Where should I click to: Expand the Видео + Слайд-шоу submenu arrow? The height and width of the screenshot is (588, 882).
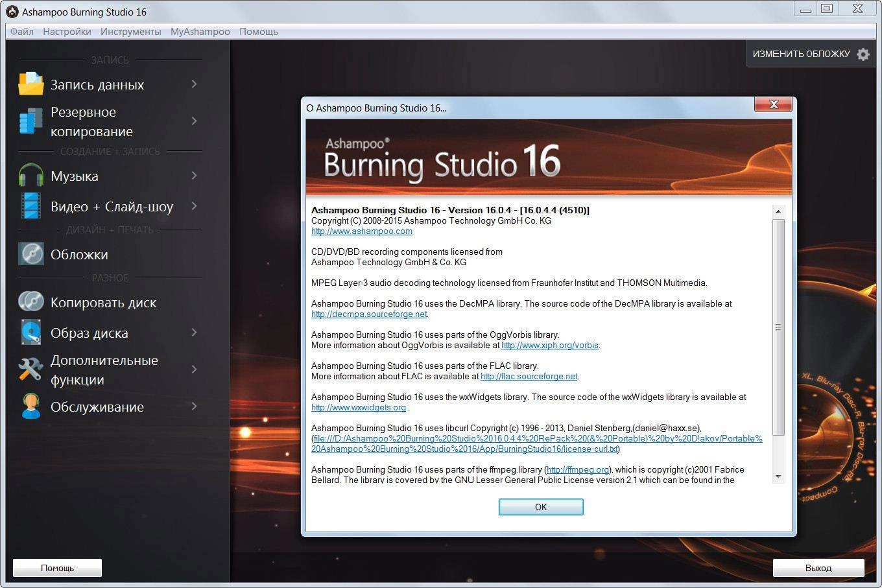pyautogui.click(x=194, y=206)
